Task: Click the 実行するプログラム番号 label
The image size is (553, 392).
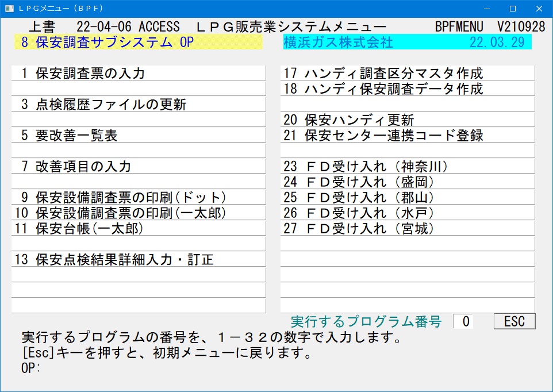Action: 366,321
